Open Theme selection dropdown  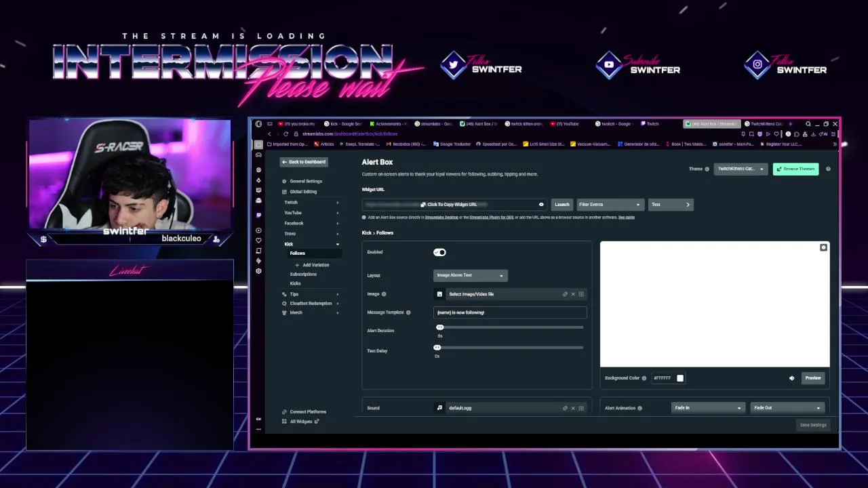click(x=740, y=169)
